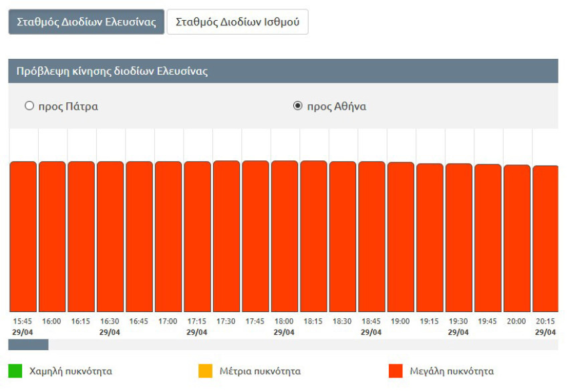Click the 18:00 29/04 time label

284,326
